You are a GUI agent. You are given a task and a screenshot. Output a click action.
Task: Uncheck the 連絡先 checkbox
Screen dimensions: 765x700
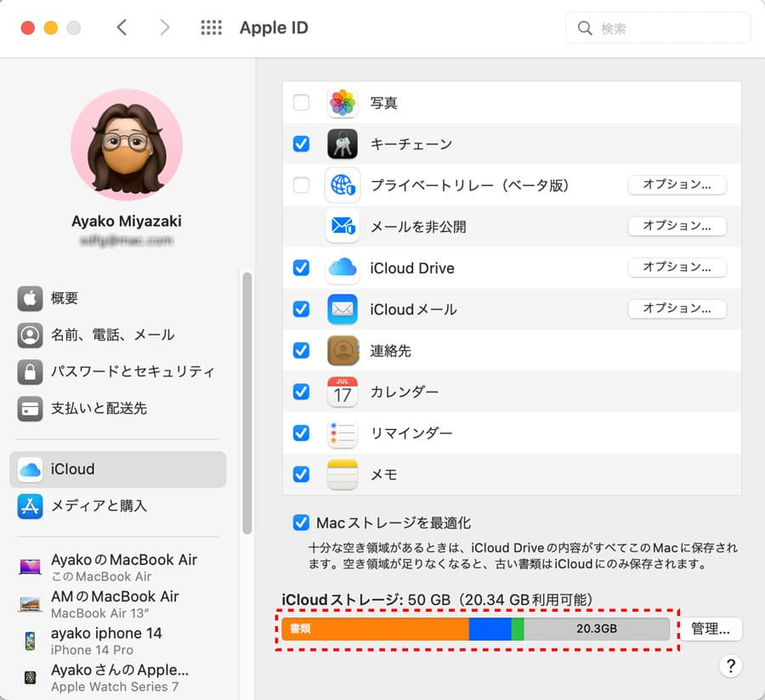coord(301,350)
